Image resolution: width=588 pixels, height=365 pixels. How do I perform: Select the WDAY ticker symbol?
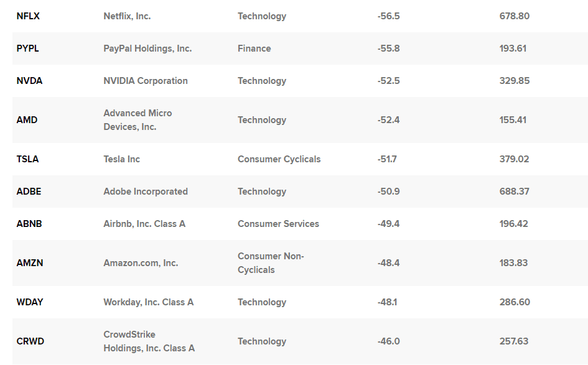pyautogui.click(x=30, y=302)
